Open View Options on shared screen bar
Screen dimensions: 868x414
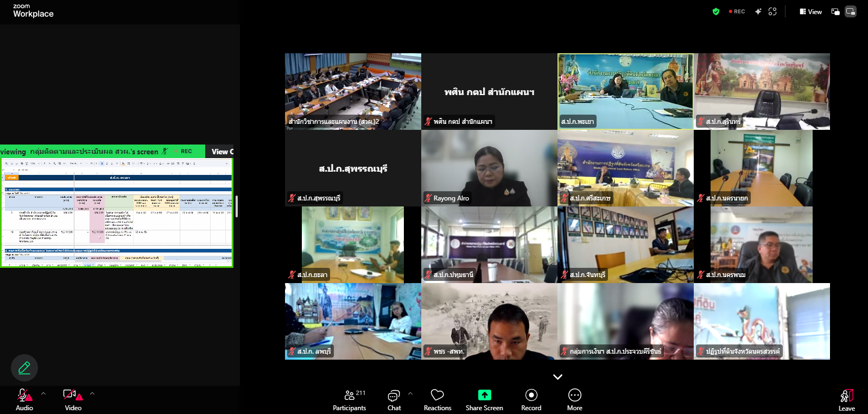(222, 152)
